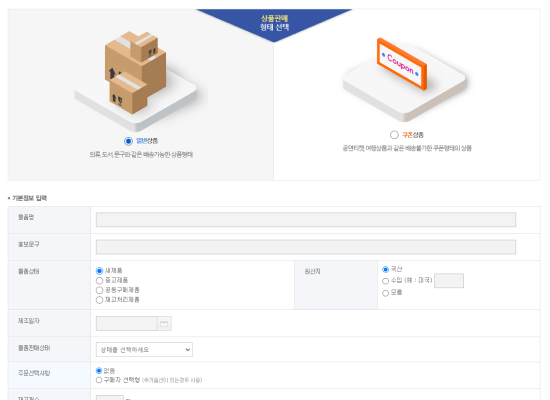Open the calendar picker for 제조일자
The image size is (550, 400).
point(164,324)
